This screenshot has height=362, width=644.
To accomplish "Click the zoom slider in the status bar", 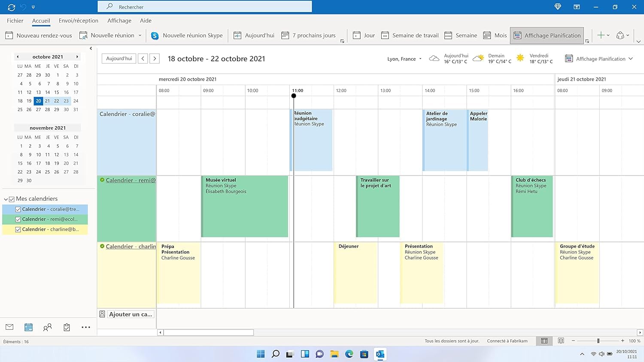I will click(598, 341).
